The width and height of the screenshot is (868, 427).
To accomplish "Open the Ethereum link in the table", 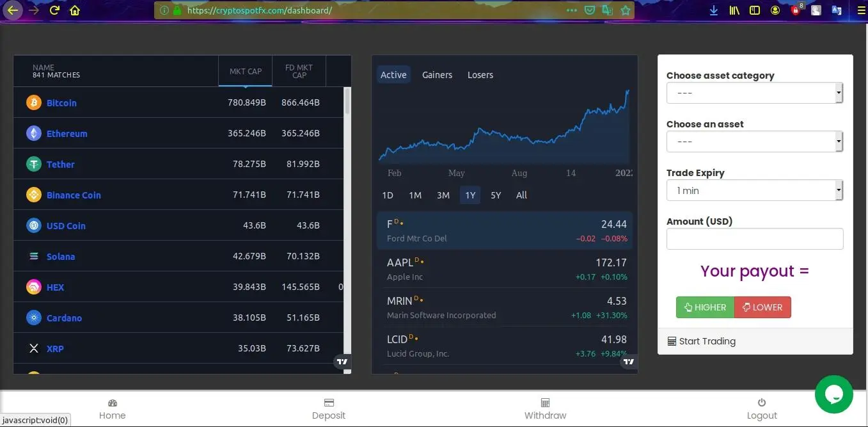I will pos(67,133).
